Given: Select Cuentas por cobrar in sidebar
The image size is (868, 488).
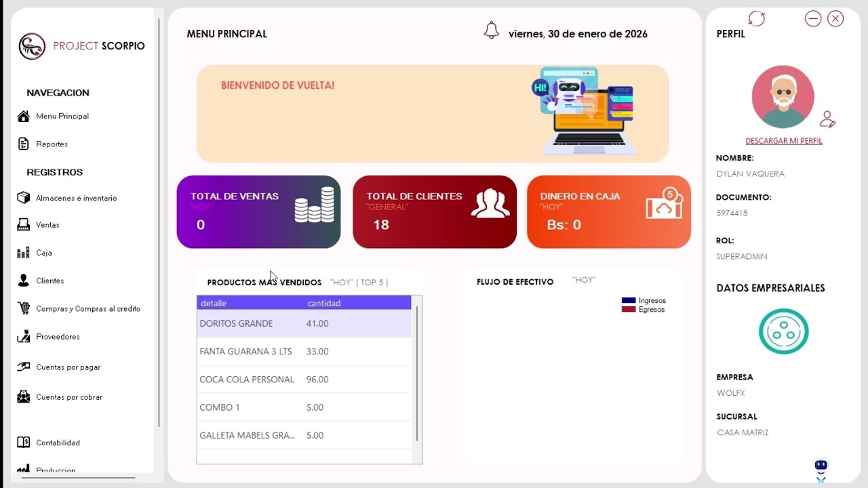Looking at the screenshot, I should (69, 397).
